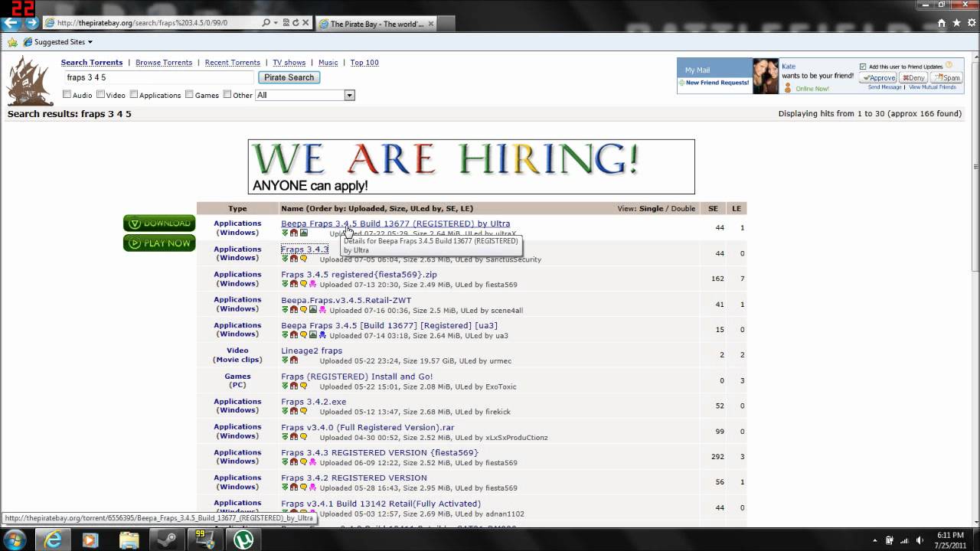Open Steam from the taskbar

coord(167,540)
